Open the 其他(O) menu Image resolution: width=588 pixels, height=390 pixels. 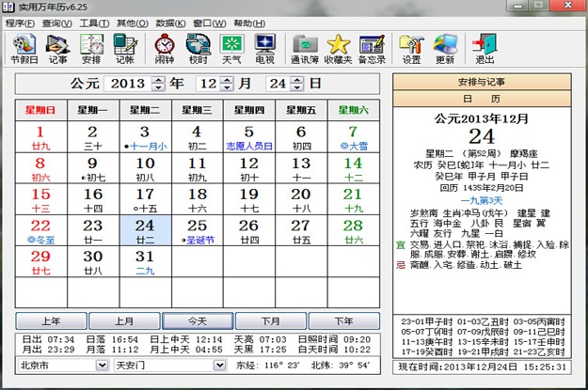pos(133,23)
